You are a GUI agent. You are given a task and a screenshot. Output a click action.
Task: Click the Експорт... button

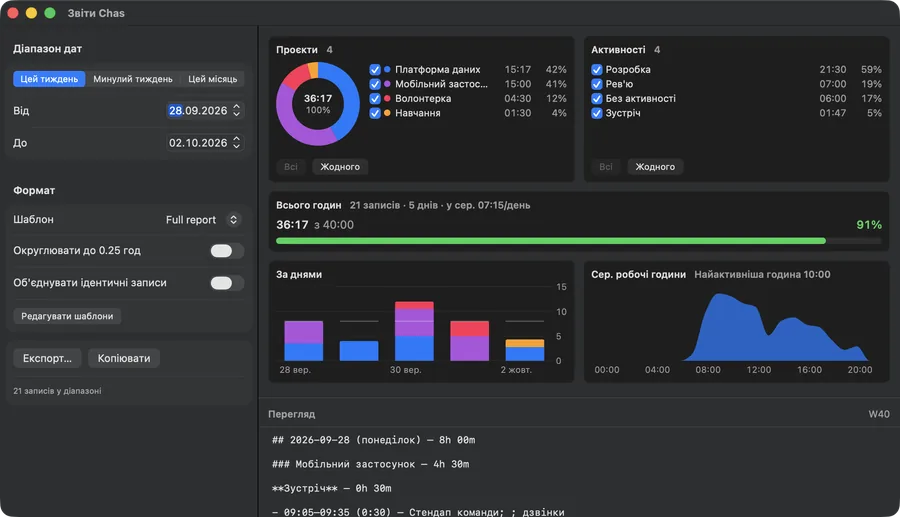click(x=47, y=358)
